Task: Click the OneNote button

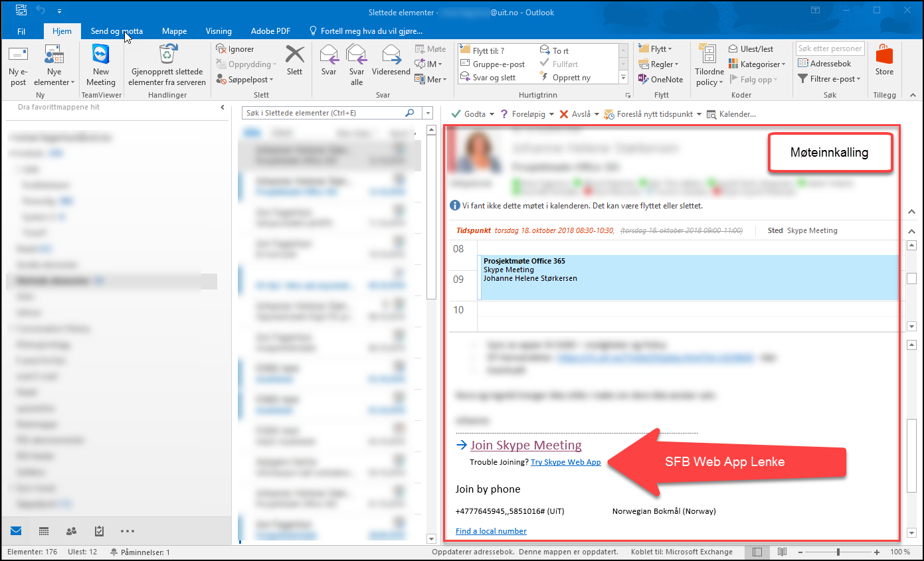Action: tap(660, 79)
